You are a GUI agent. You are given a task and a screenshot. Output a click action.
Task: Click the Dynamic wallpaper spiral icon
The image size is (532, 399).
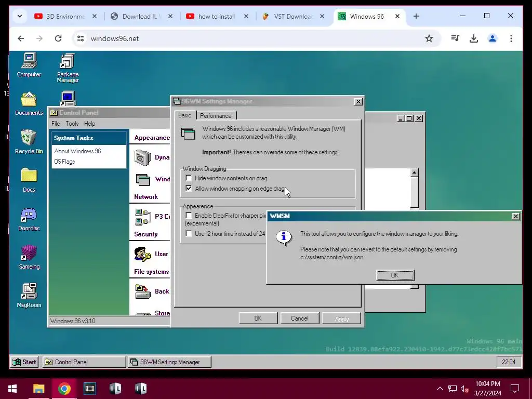pyautogui.click(x=142, y=158)
